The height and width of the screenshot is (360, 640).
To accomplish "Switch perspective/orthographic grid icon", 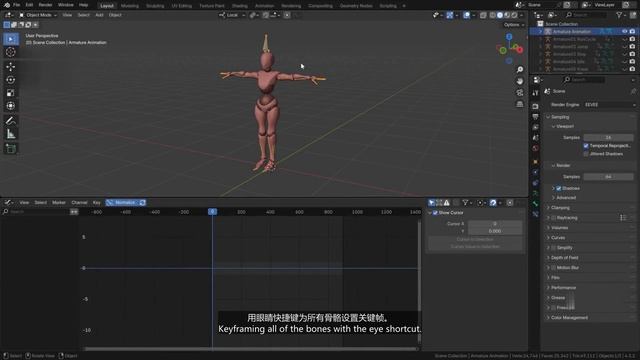I will [x=520, y=104].
